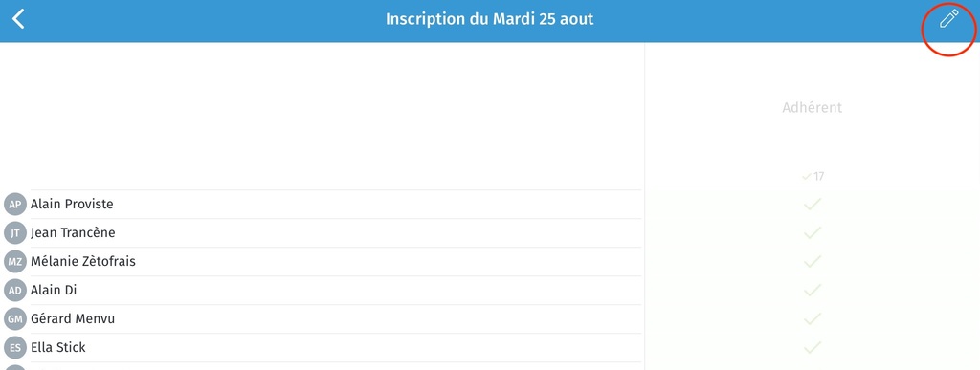Screen dimensions: 980x370
Task: Toggle Adhérent checkmark for Mélanie Zètofrais
Action: click(812, 261)
